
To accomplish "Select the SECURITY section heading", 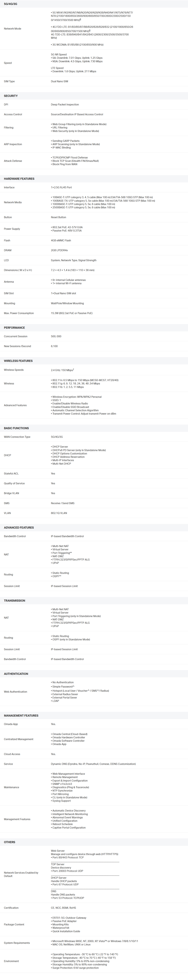I will pyautogui.click(x=11, y=96).
